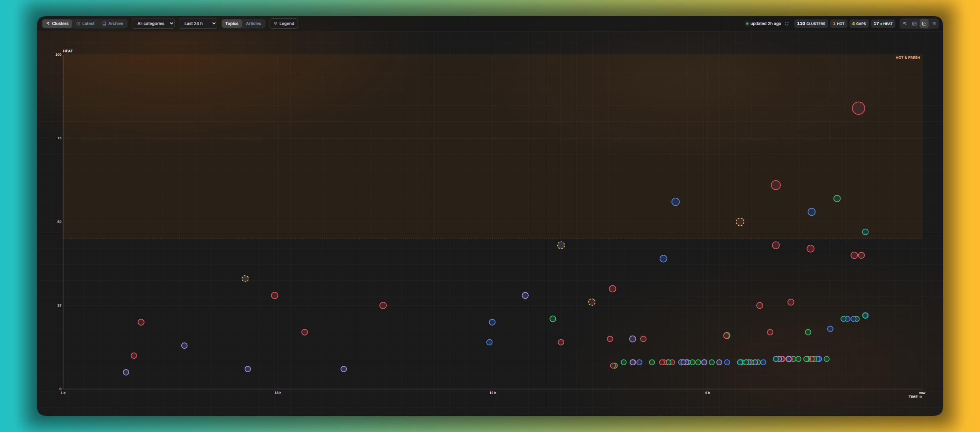Switch the toggle to Articles
The height and width of the screenshot is (432, 980).
[253, 24]
